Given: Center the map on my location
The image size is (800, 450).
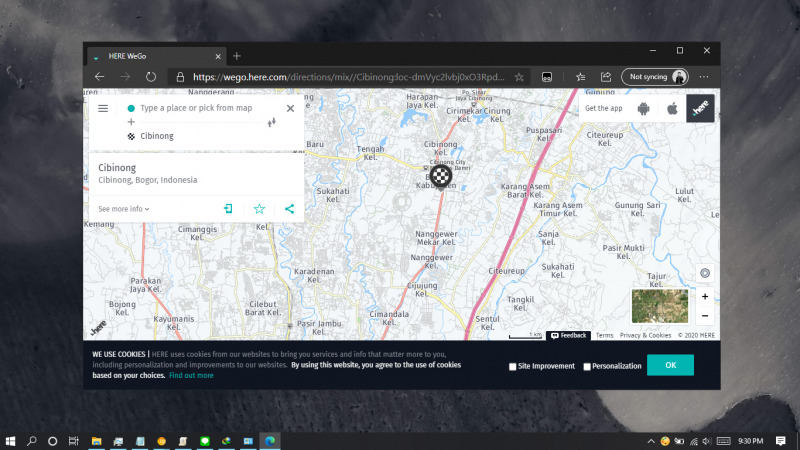Looking at the screenshot, I should (705, 273).
